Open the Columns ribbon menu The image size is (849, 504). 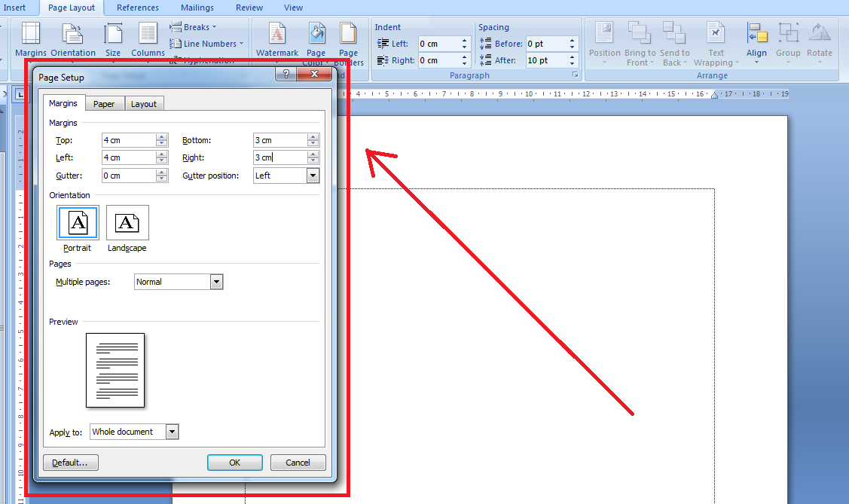[x=148, y=39]
